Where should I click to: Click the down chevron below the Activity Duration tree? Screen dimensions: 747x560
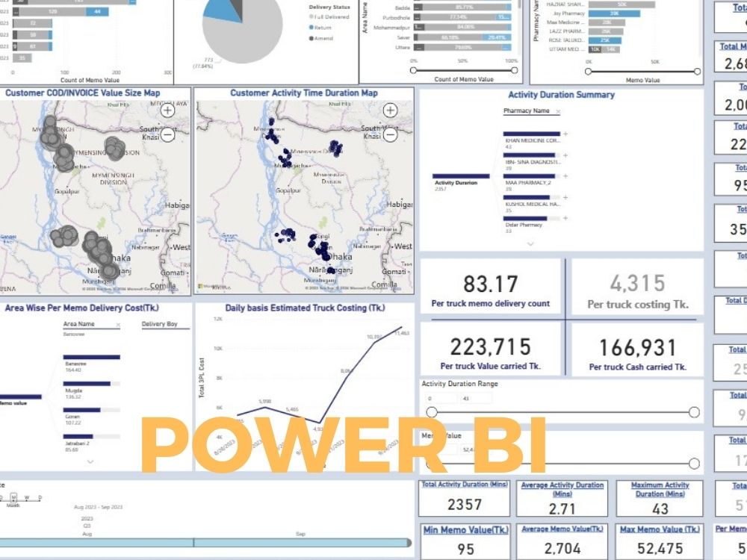point(530,242)
